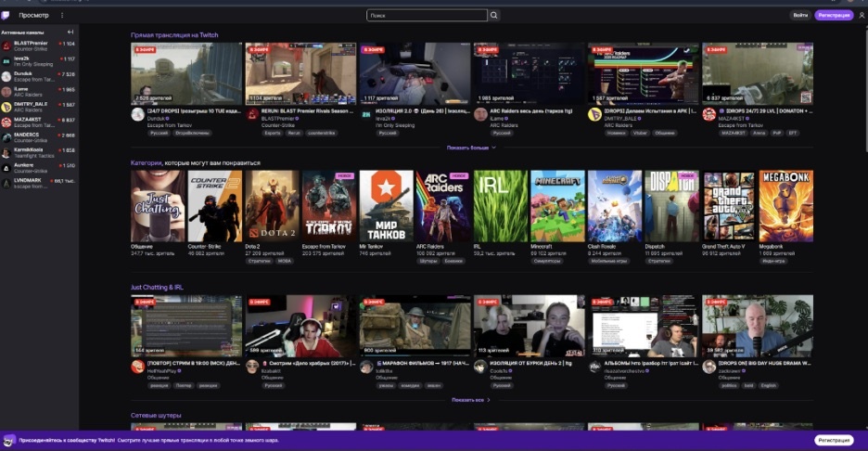Click Dunduk avatar under the first stream card
868x451 pixels.
coord(138,115)
